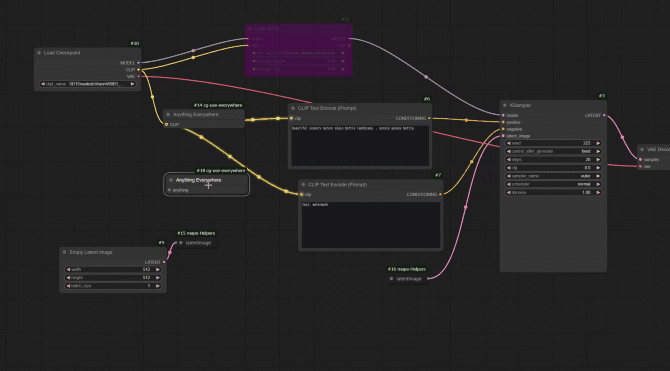Click the LATENT output port on KSampler
Screen dimensions: 670x371
click(604, 115)
